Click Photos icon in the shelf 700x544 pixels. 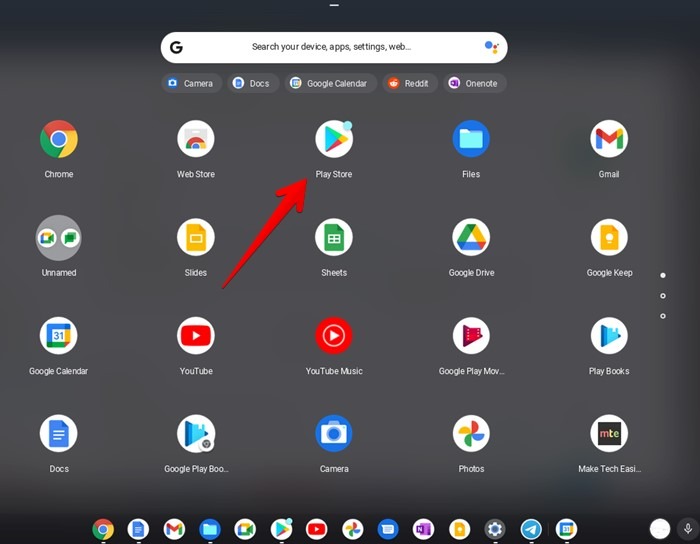tap(353, 529)
